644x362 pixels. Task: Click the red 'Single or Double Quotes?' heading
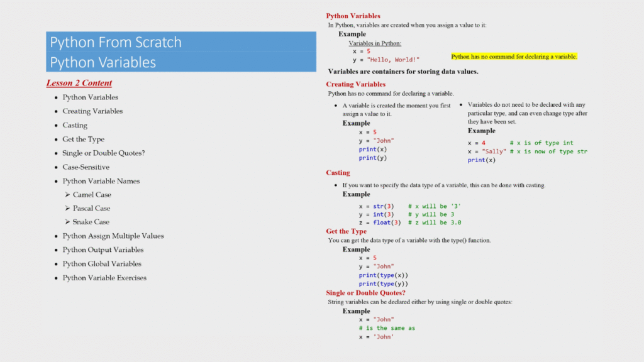(x=366, y=292)
